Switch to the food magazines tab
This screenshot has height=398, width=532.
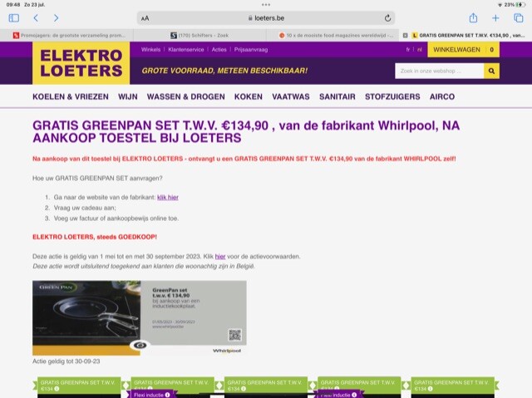(336, 35)
